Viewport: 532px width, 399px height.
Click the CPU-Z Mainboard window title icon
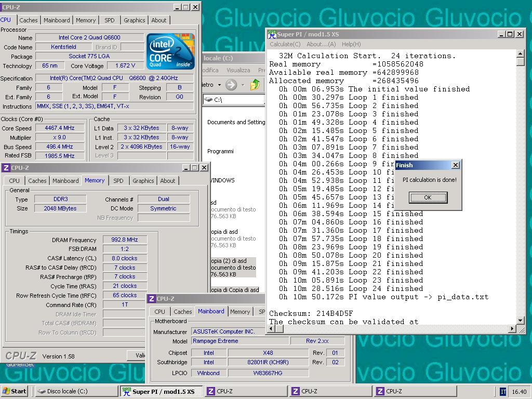[152, 299]
